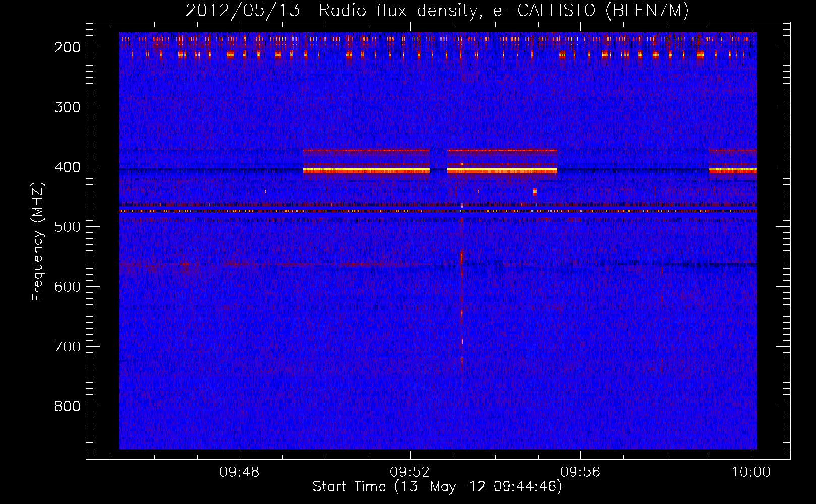
Task: Click the 'Start Time (13-May-12 09:44:46)' label
Action: (x=437, y=487)
